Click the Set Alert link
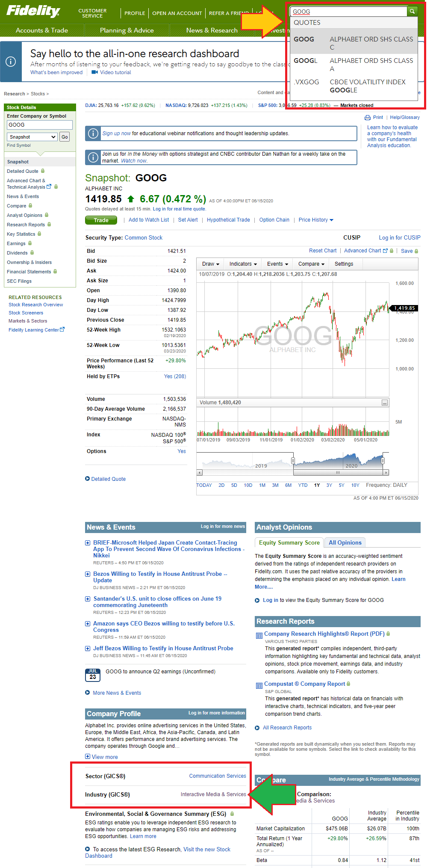 click(x=188, y=220)
